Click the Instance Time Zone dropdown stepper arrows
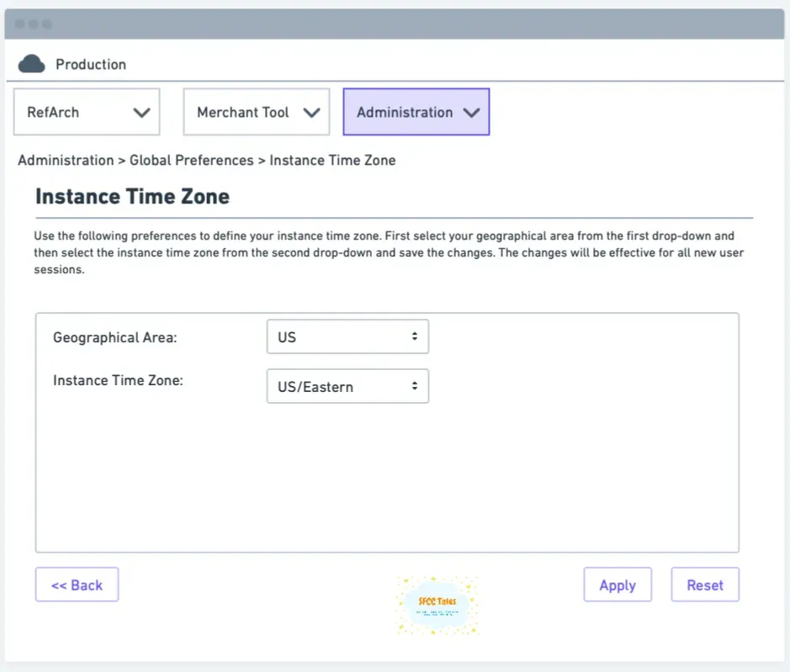Screen dimensions: 790x672 (414, 385)
